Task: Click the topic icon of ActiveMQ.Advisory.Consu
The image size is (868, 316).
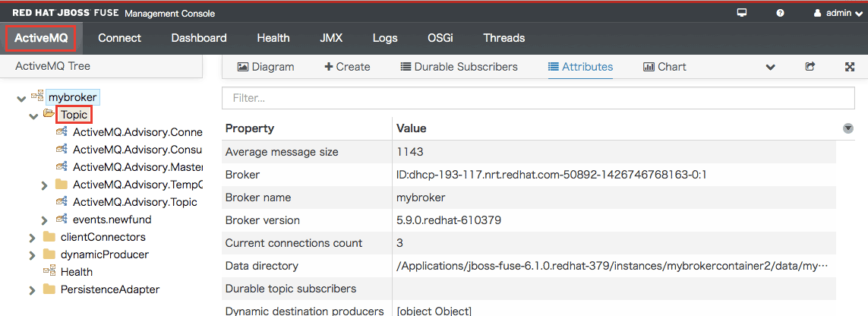Action: (62, 149)
